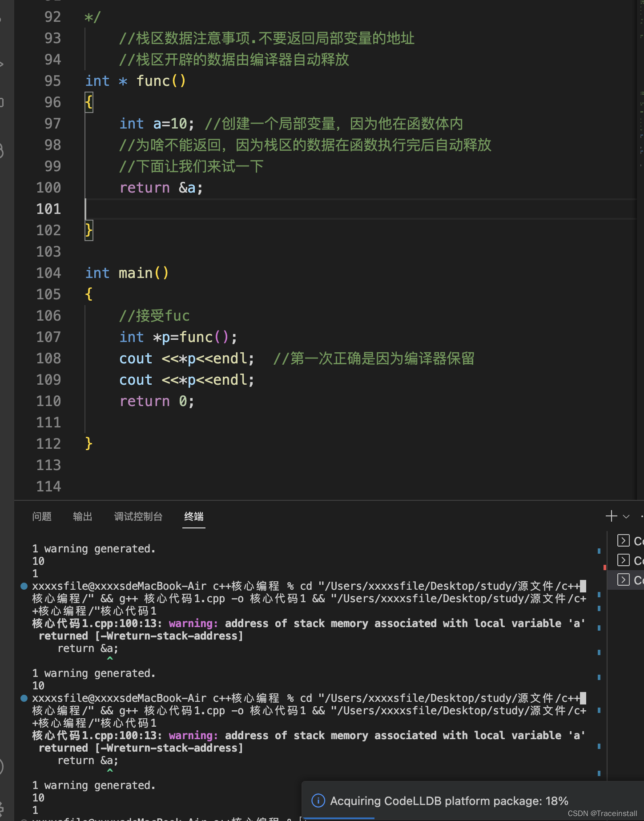Click the comment '//第一次正确是因为编译器保留' on line 108
Screen dimensions: 644x821
tap(374, 358)
